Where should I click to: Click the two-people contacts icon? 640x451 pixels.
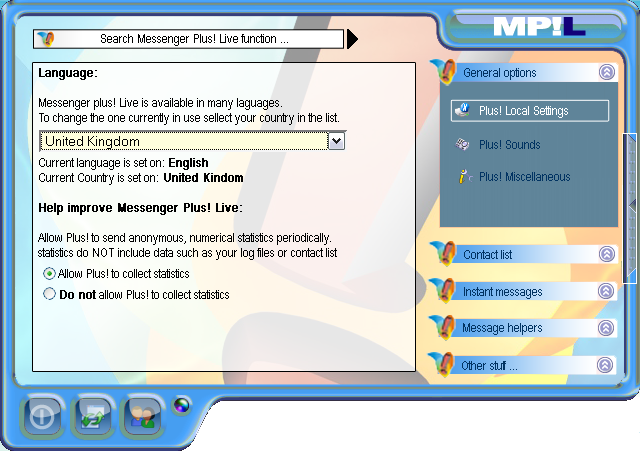click(142, 416)
